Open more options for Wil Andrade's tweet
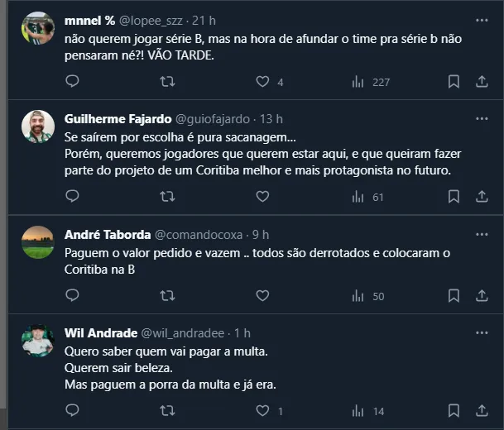 click(x=482, y=332)
